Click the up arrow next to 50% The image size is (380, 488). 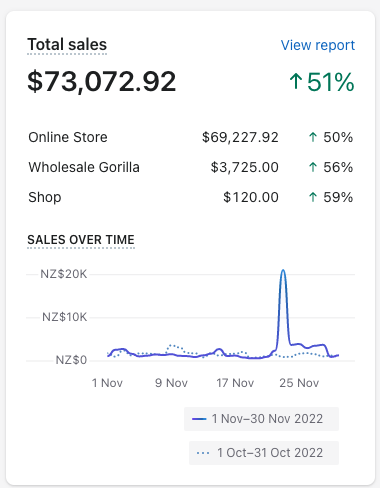pyautogui.click(x=313, y=137)
